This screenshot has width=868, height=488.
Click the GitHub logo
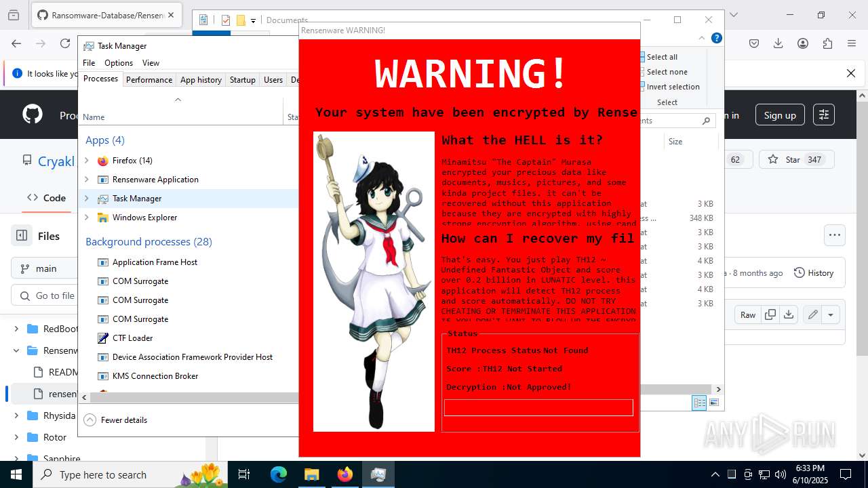[33, 115]
